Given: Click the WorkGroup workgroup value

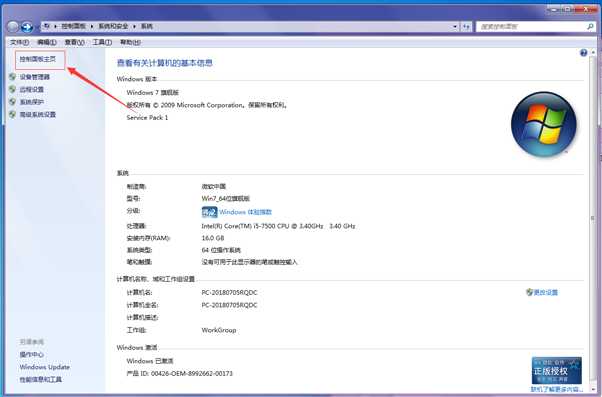Looking at the screenshot, I should point(219,330).
